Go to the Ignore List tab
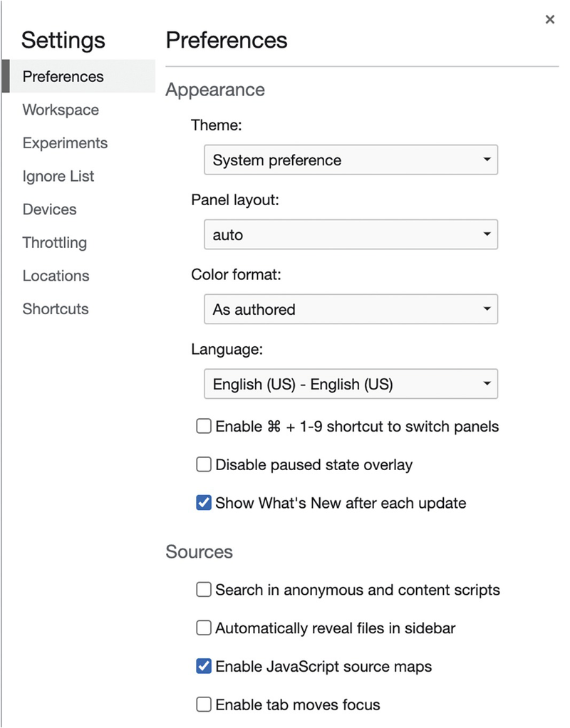Viewport: 570px width, 728px height. (58, 177)
